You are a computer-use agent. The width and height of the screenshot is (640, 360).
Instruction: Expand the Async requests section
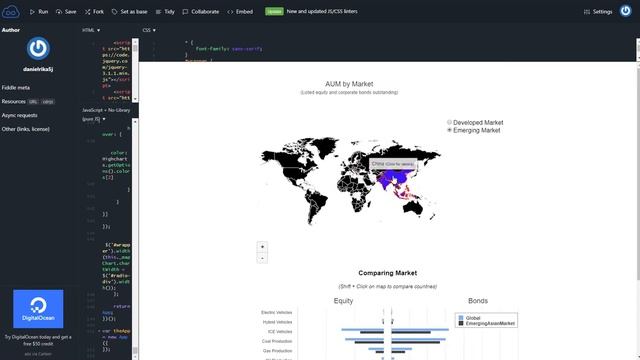[20, 116]
